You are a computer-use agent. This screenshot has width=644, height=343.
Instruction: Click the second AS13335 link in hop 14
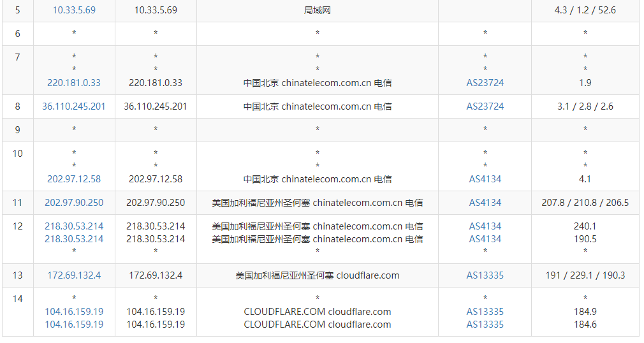click(485, 325)
